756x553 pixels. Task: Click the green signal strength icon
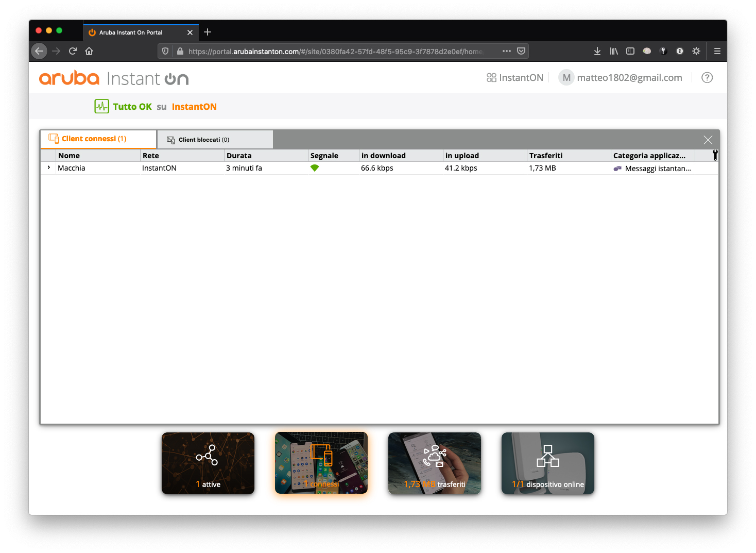[315, 168]
